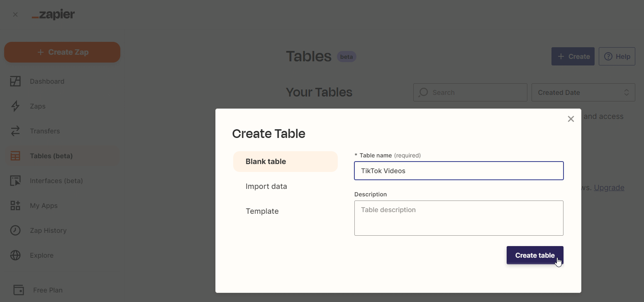The width and height of the screenshot is (644, 302).
Task: Click the orange Create Zap button
Action: click(62, 52)
